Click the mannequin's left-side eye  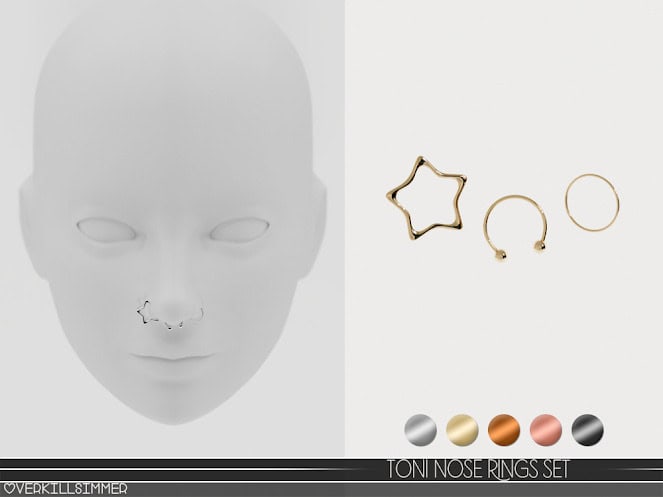[107, 229]
